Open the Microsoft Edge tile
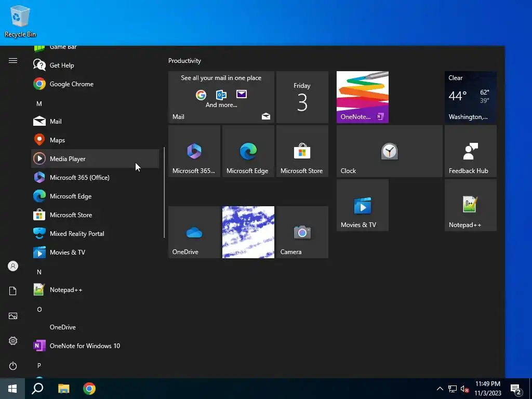The width and height of the screenshot is (532, 399). pos(248,151)
